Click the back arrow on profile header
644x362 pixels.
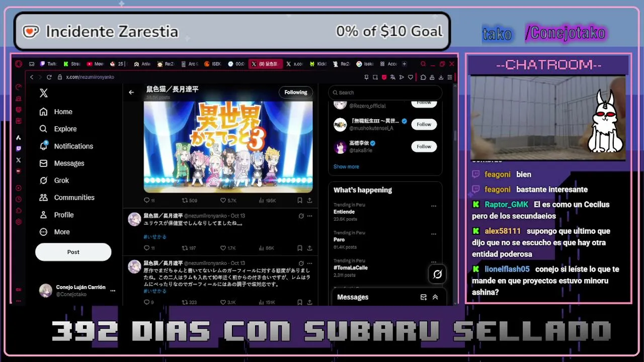pos(131,93)
